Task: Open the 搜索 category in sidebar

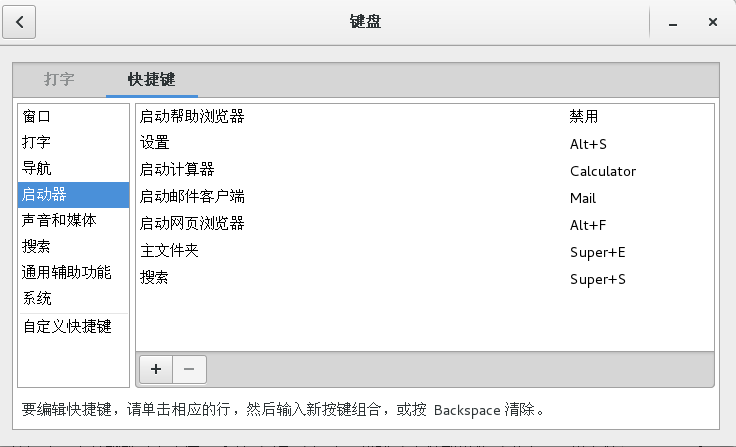Action: [x=73, y=247]
